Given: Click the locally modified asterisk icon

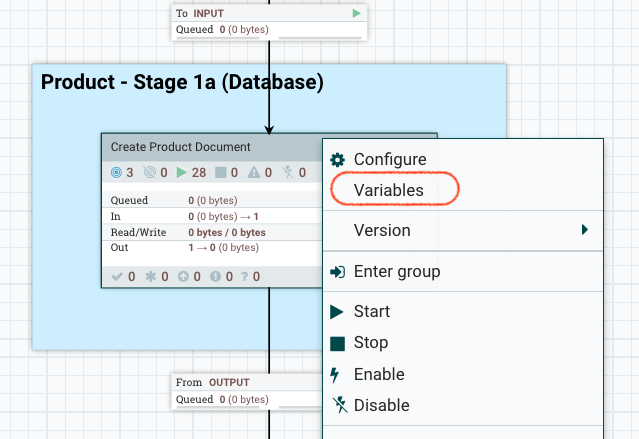Looking at the screenshot, I should pos(149,276).
